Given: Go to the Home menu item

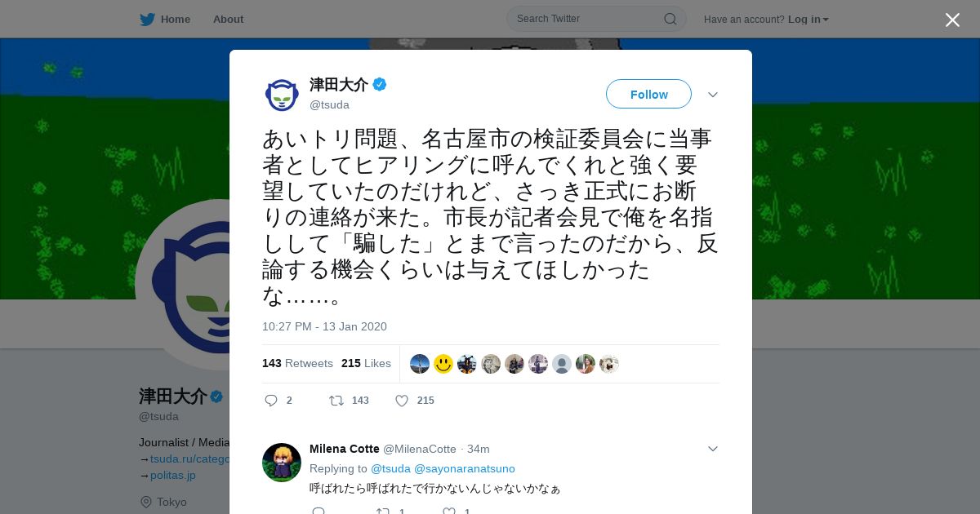Looking at the screenshot, I should pos(176,20).
